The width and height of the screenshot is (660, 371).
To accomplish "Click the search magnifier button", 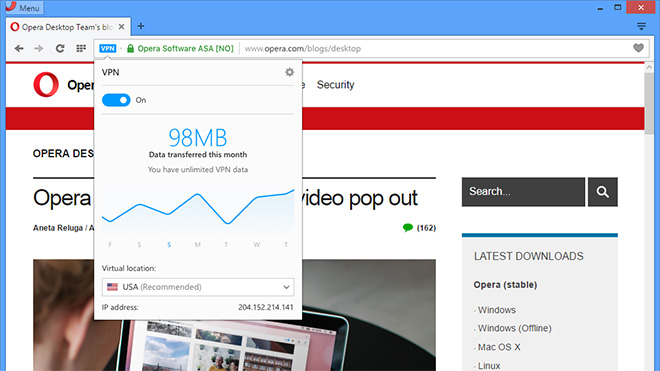I will (x=602, y=192).
